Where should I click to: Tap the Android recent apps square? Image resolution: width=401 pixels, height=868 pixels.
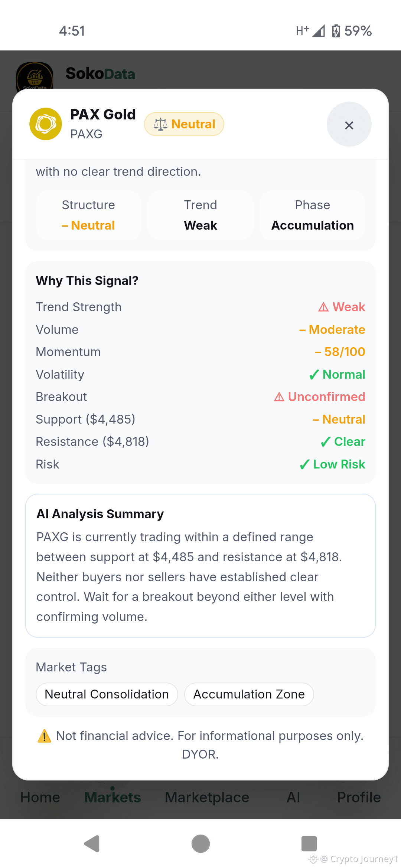coord(309,844)
